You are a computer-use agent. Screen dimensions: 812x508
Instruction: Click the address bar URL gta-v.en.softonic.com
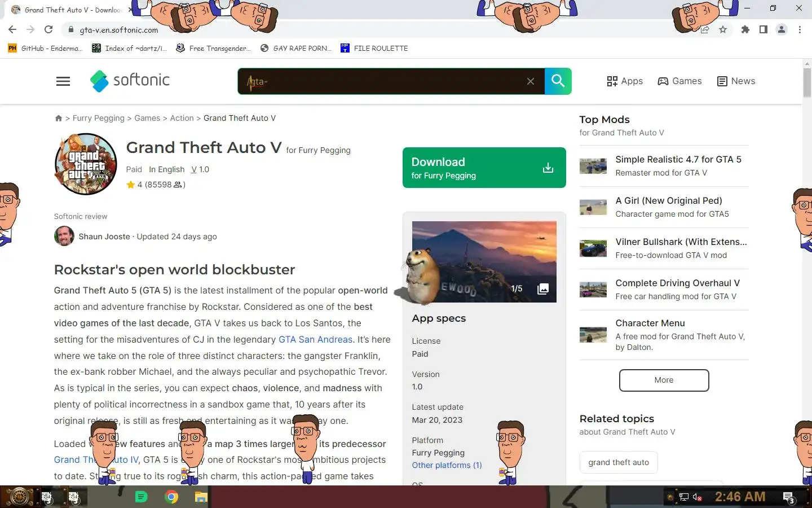click(x=119, y=30)
